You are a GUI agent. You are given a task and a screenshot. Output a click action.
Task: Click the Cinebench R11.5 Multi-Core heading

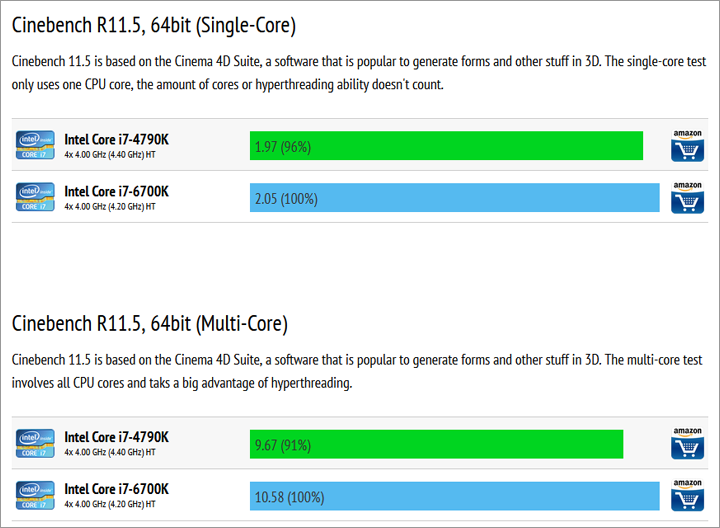point(149,323)
